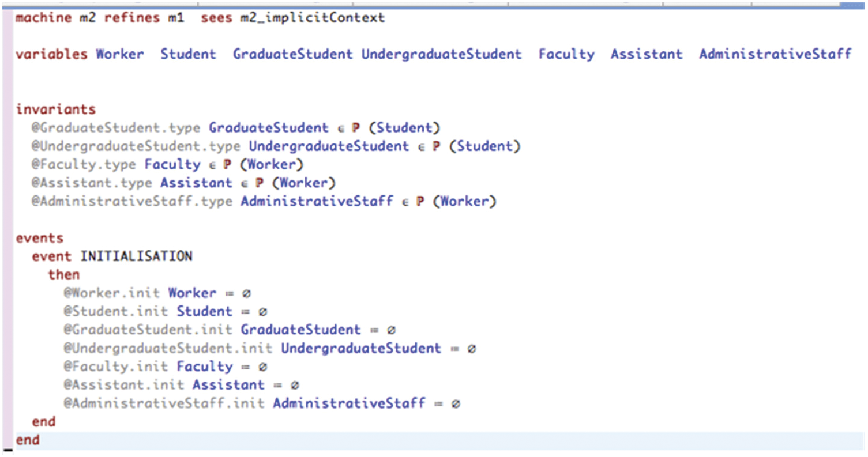Click the 'variables' keyword
This screenshot has width=868, height=457.
pos(51,55)
